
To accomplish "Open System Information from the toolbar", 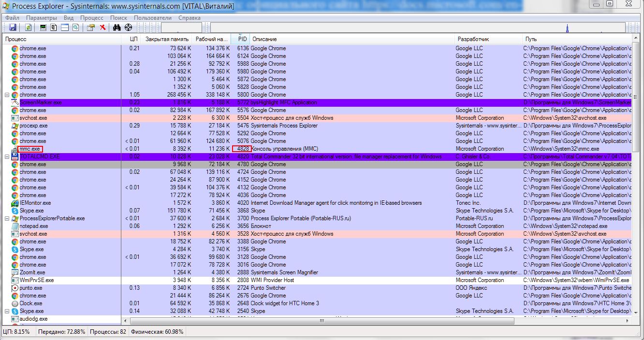I will [x=43, y=28].
